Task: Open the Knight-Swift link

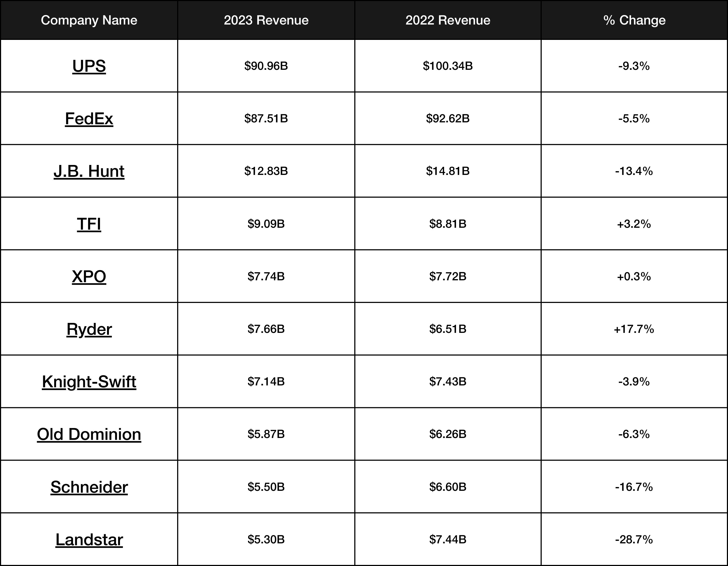Action: pos(89,382)
